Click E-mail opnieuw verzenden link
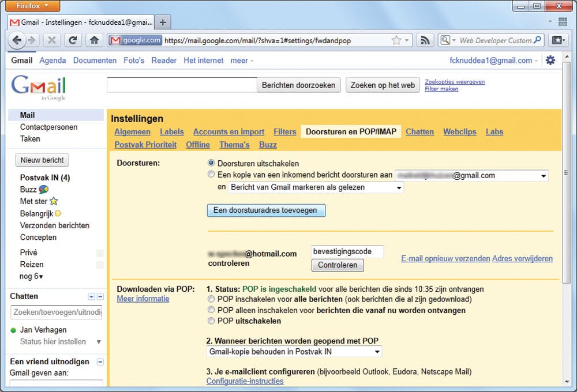 [445, 259]
